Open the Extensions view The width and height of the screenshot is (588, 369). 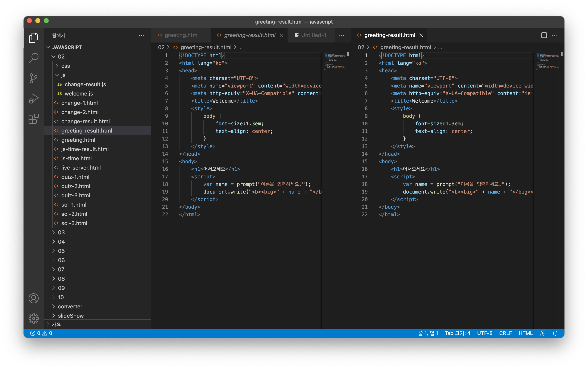click(34, 119)
